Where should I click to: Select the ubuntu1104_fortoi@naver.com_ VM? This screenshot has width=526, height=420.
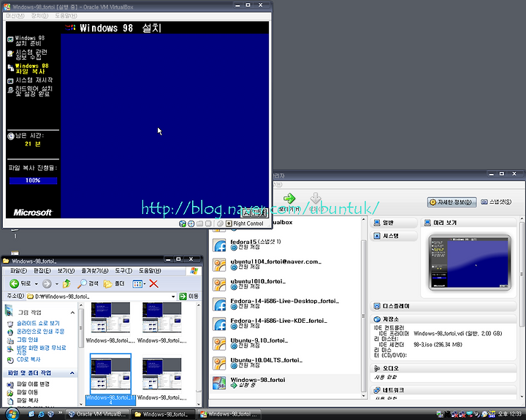click(286, 264)
